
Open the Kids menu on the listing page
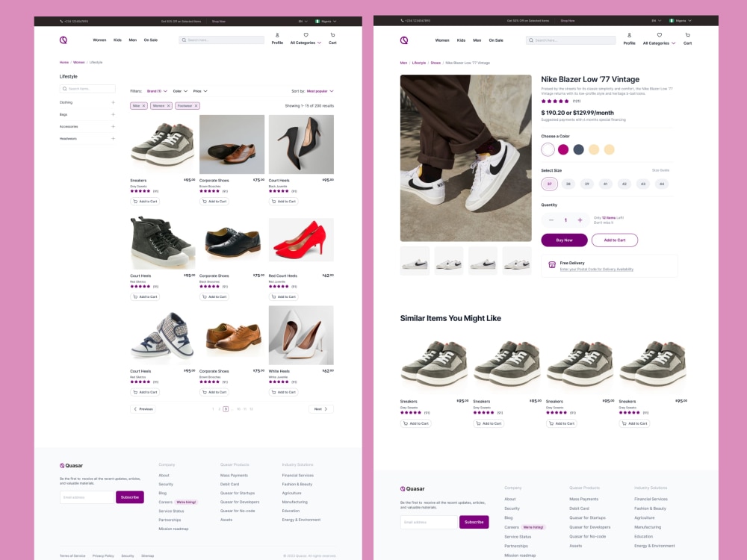pyautogui.click(x=118, y=40)
